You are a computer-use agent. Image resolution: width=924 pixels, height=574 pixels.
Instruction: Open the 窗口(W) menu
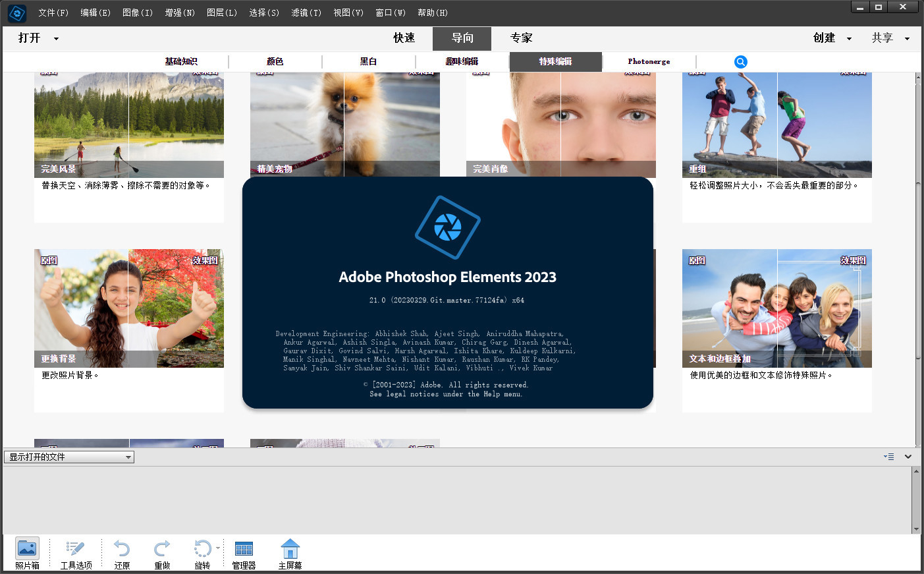coord(391,13)
